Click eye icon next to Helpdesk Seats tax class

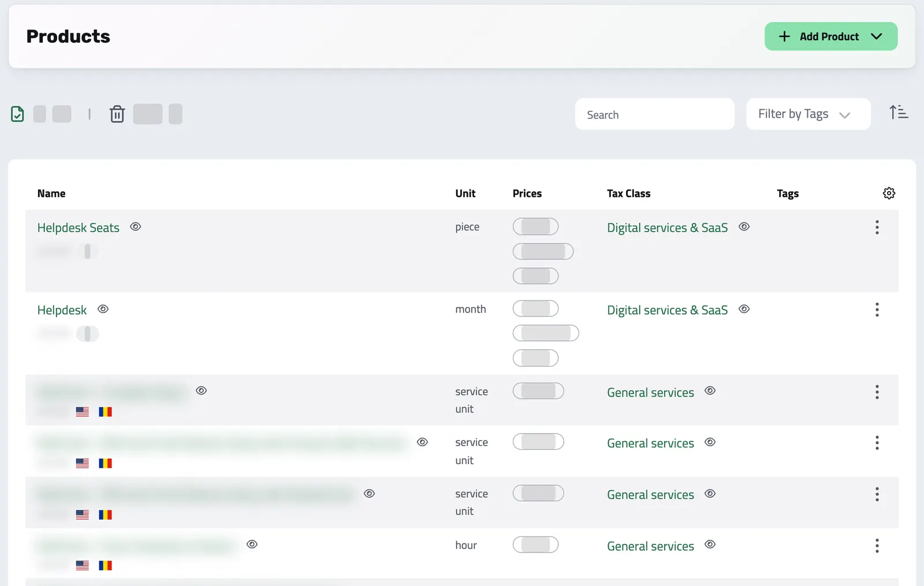[744, 227]
